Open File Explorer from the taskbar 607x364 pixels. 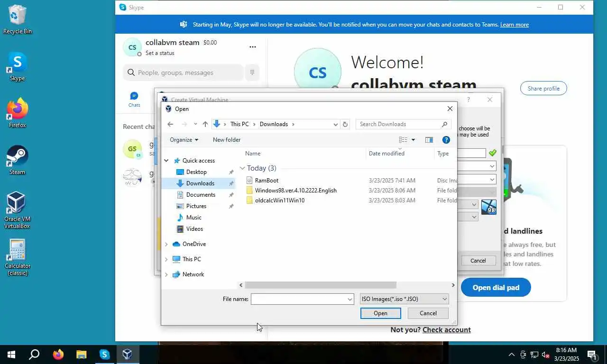point(81,354)
